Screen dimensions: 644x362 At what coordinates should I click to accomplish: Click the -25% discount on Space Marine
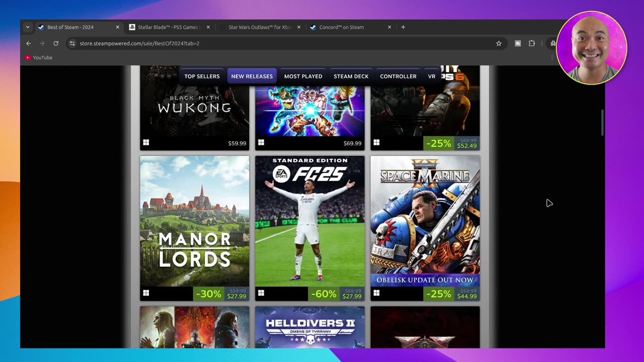pos(439,294)
